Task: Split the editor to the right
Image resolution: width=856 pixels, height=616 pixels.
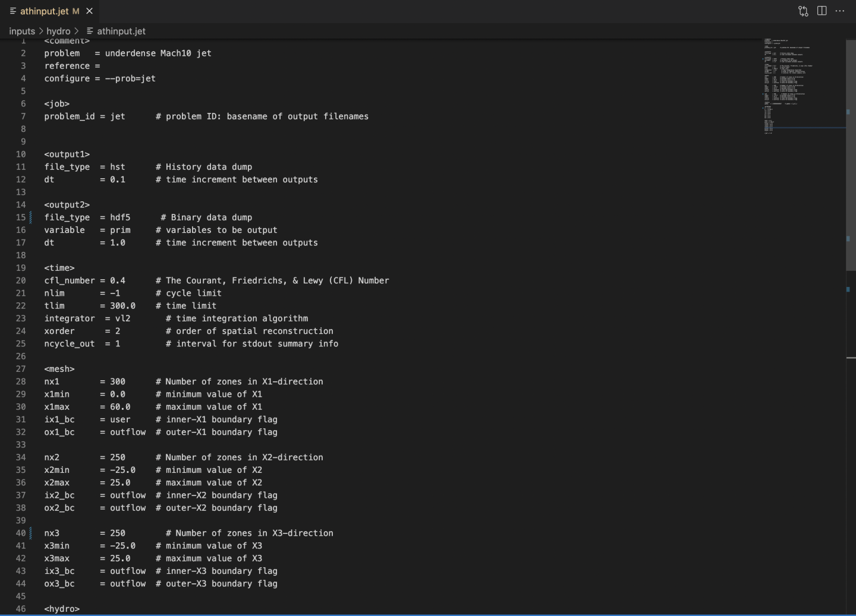Action: [x=822, y=11]
